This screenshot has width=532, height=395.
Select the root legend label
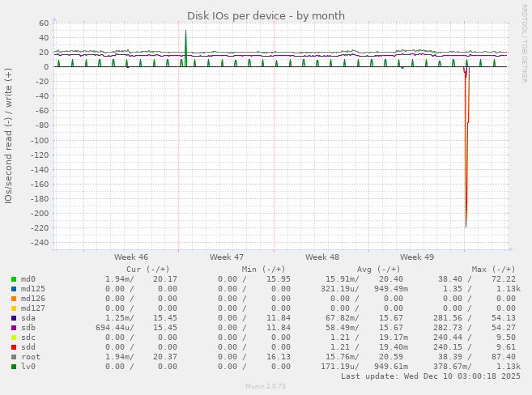[31, 357]
